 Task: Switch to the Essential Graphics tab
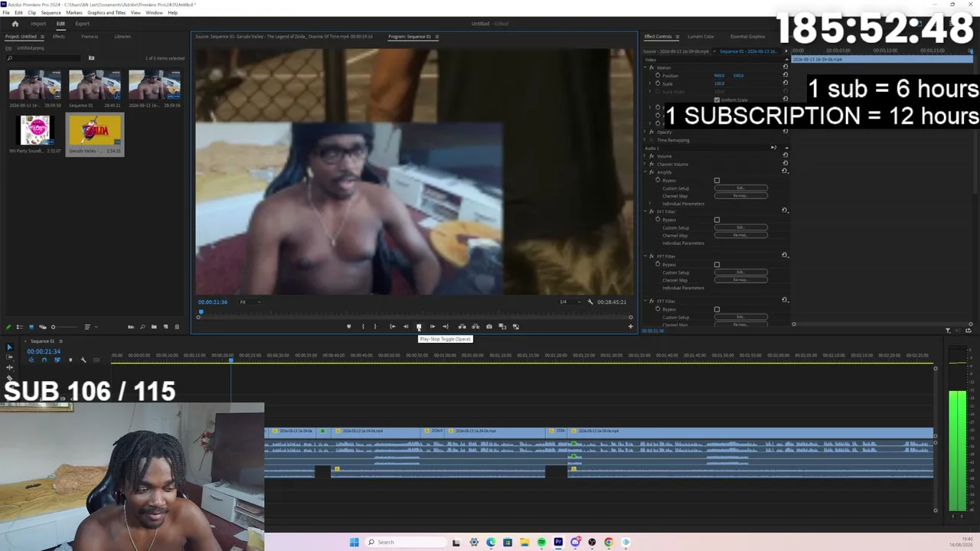pos(747,37)
